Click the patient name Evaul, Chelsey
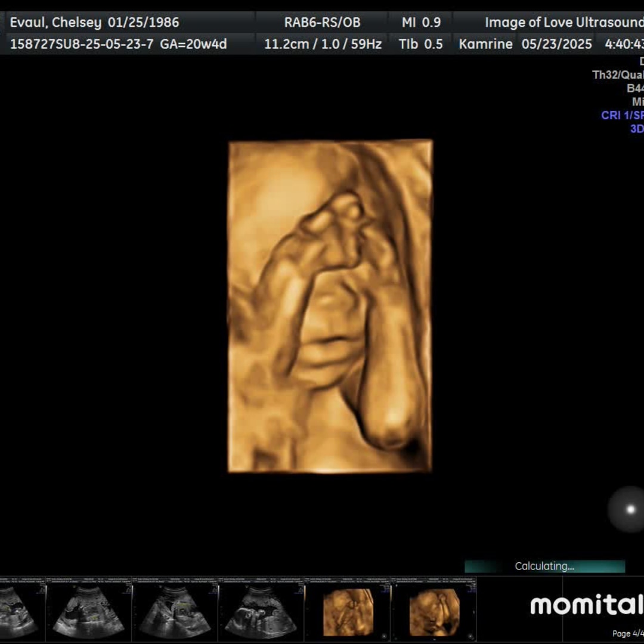The image size is (644, 644). point(55,23)
